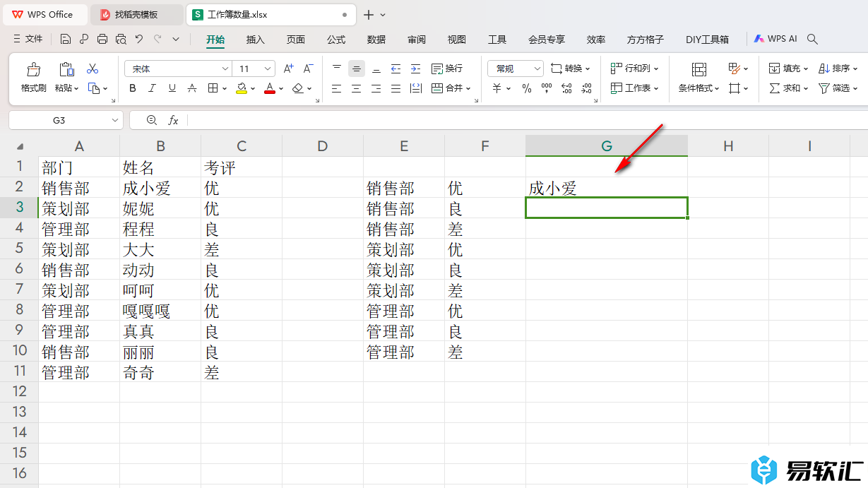Open the 文件 file menu
Screen dimensions: 868x488
[x=28, y=40]
